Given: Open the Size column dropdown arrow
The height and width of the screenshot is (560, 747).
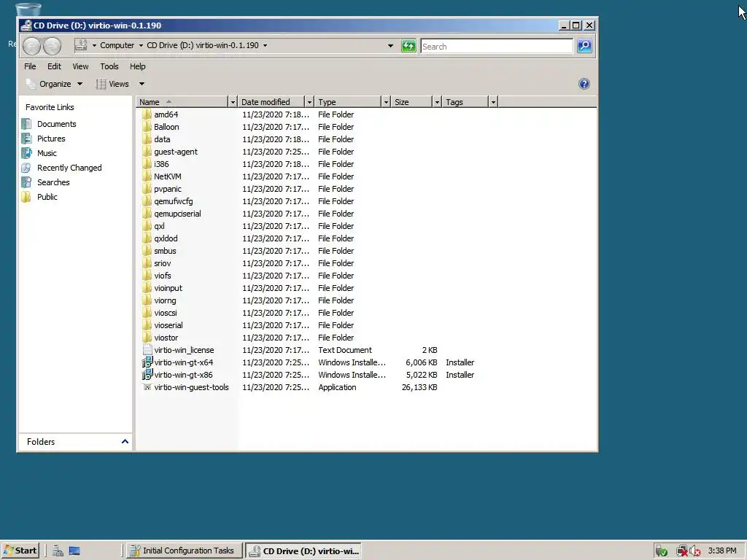Looking at the screenshot, I should tap(437, 102).
